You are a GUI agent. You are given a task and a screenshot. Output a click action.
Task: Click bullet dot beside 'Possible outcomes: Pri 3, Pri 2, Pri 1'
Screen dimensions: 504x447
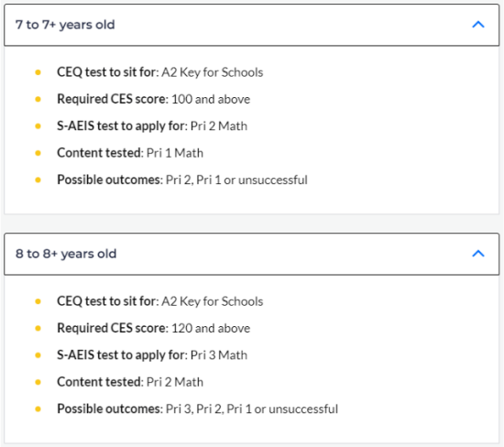(x=38, y=409)
